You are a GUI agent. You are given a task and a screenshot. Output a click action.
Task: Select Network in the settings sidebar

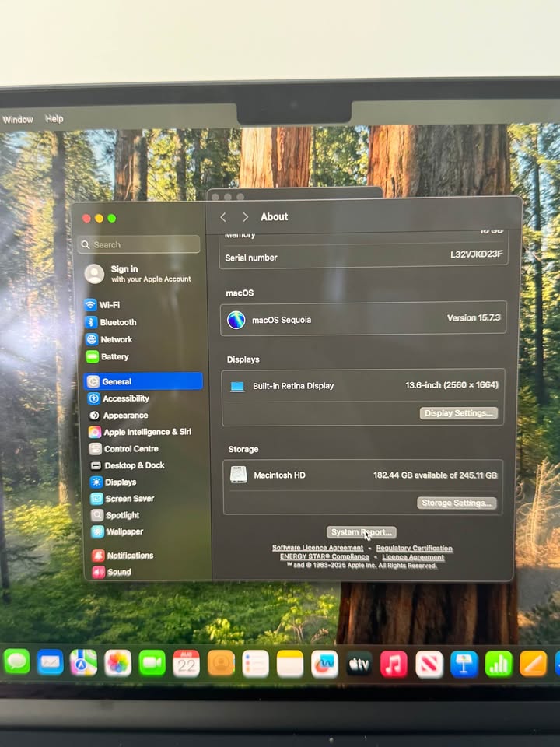coord(109,339)
